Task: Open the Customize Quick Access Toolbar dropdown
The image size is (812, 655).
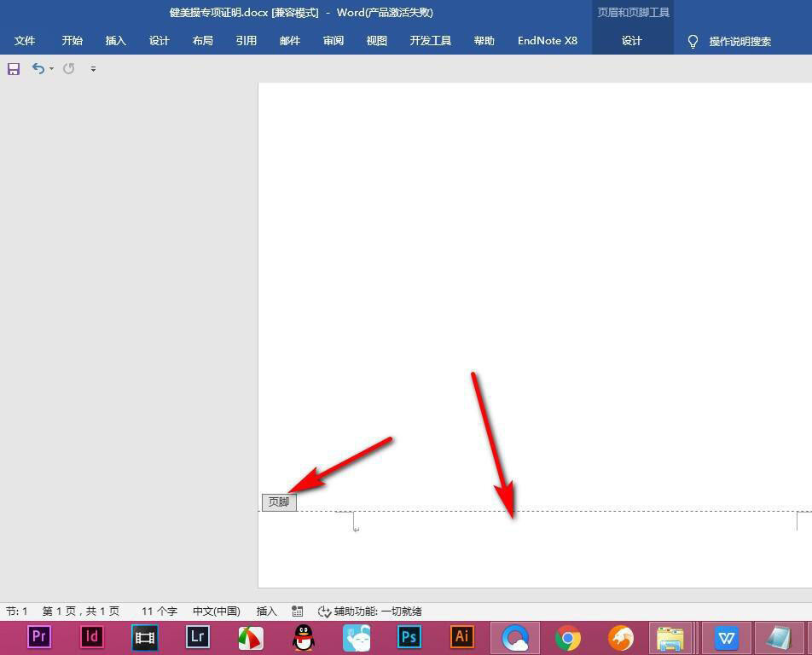Action: [93, 69]
